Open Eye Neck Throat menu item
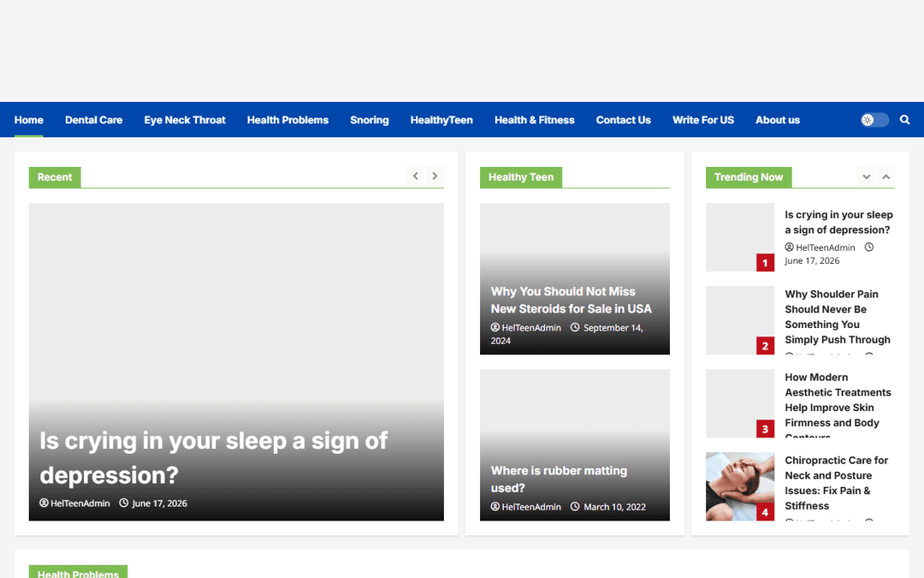 (185, 120)
